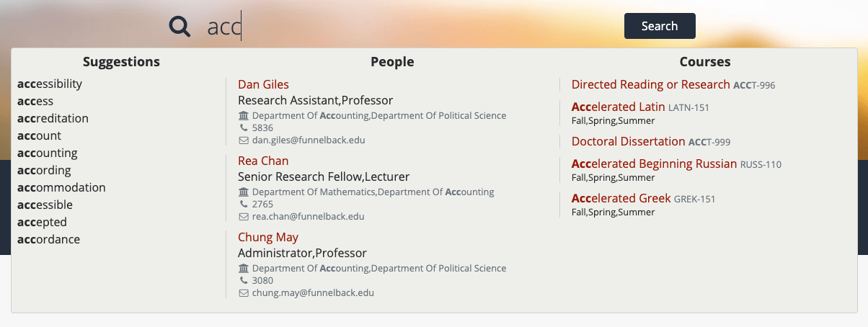This screenshot has height=327, width=868.
Task: Open the Doctoral Dissertation course link
Action: coord(628,141)
